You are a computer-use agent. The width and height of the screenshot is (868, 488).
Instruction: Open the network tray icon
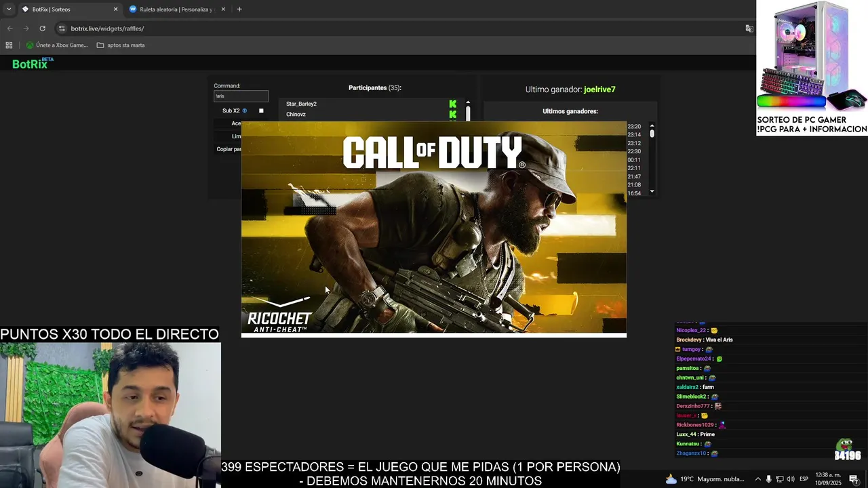point(779,479)
